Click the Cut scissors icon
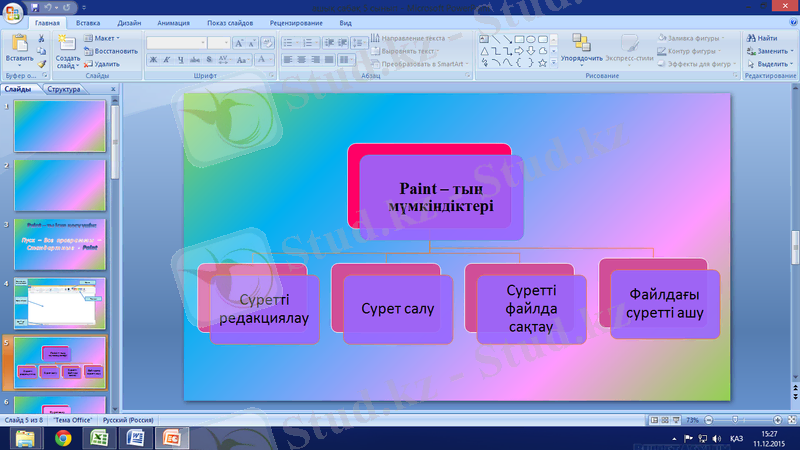 click(x=41, y=38)
